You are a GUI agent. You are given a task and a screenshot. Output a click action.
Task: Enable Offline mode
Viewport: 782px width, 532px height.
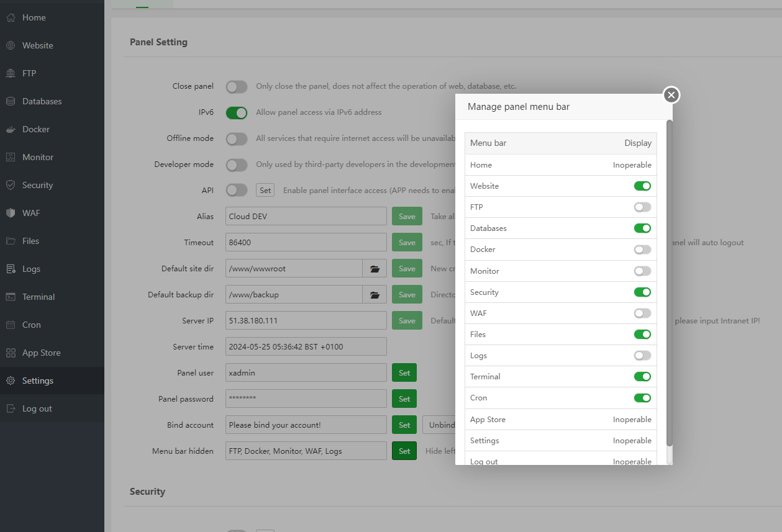(x=237, y=138)
